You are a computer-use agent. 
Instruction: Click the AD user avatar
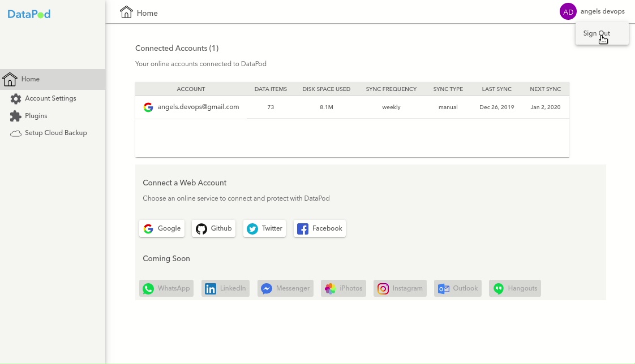pyautogui.click(x=568, y=11)
